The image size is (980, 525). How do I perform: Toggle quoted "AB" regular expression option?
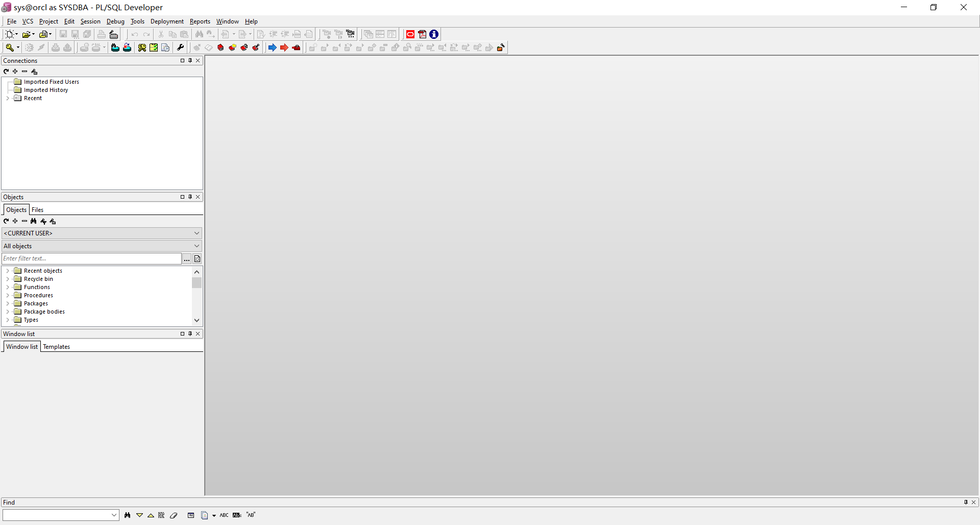251,515
